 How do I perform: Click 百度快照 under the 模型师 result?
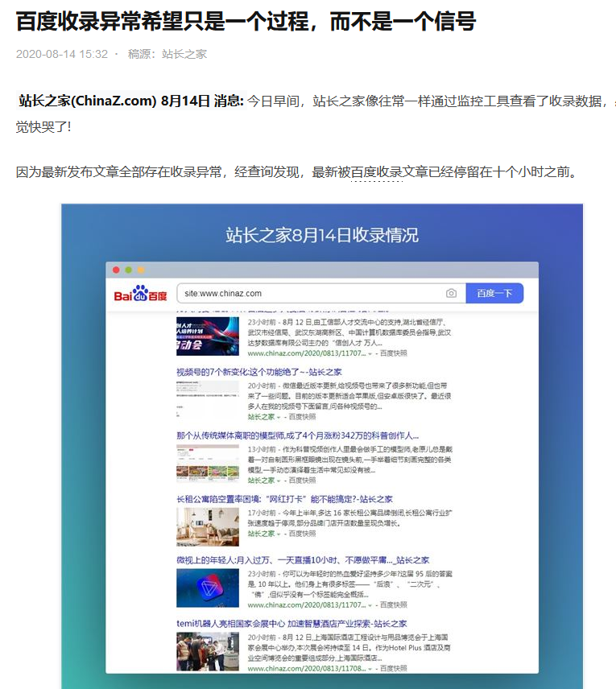coord(302,481)
